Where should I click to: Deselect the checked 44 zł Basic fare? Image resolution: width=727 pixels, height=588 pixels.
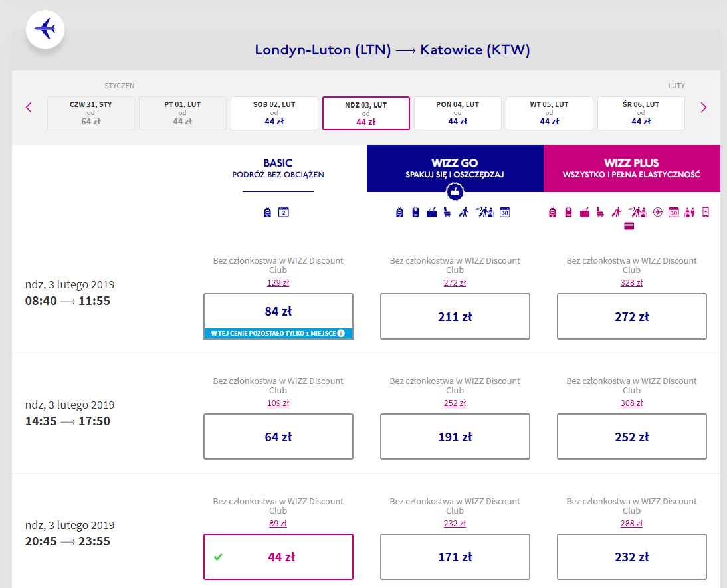click(x=278, y=557)
